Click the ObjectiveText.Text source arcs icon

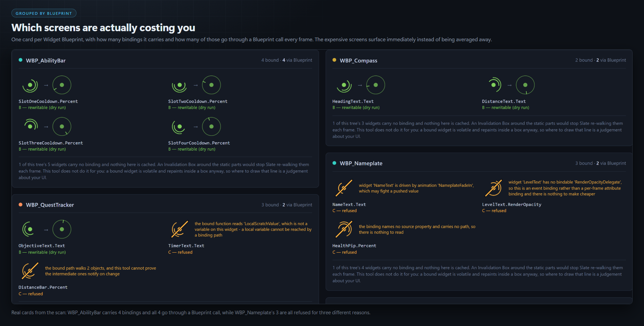[x=30, y=229]
